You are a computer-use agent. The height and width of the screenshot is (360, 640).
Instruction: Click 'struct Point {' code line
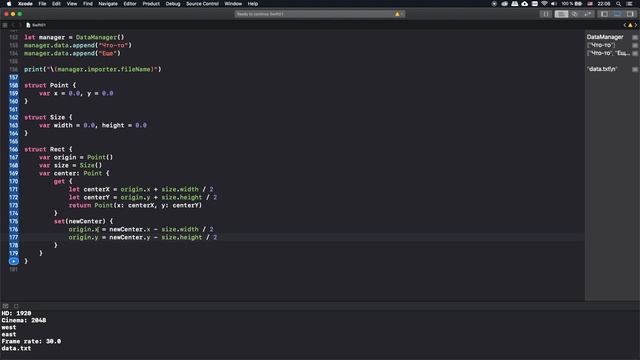tap(50, 85)
